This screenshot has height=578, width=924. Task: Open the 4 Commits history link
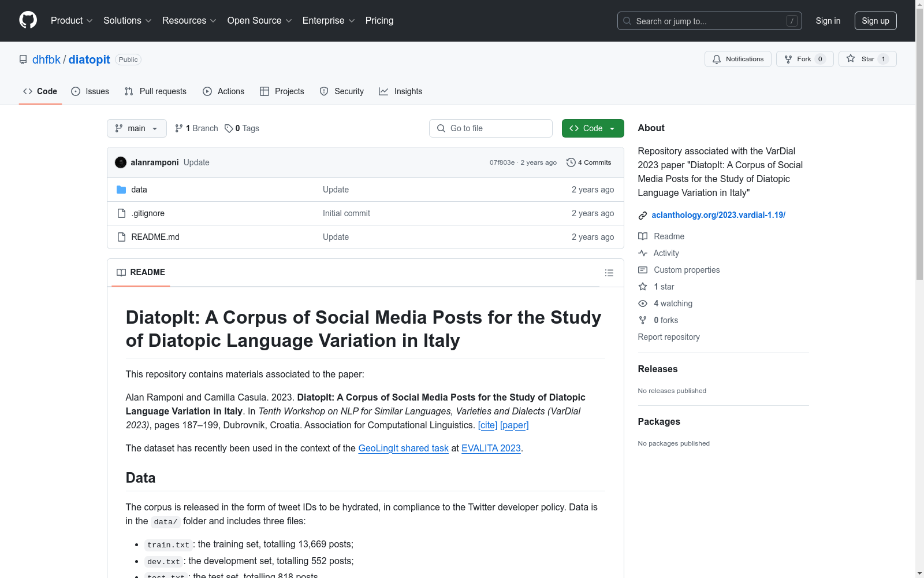[589, 162]
